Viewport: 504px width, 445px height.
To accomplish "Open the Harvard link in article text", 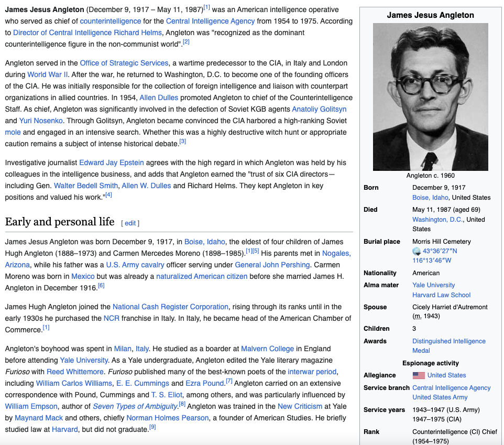I will [65, 430].
